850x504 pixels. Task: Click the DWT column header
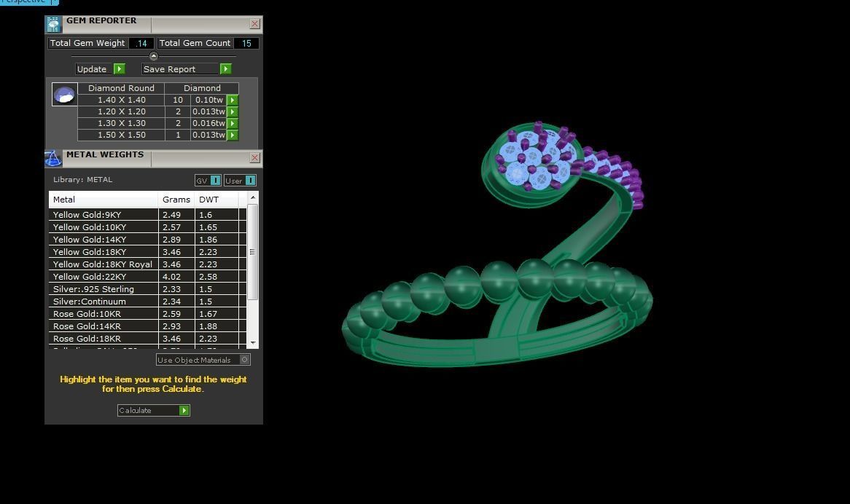coord(217,200)
